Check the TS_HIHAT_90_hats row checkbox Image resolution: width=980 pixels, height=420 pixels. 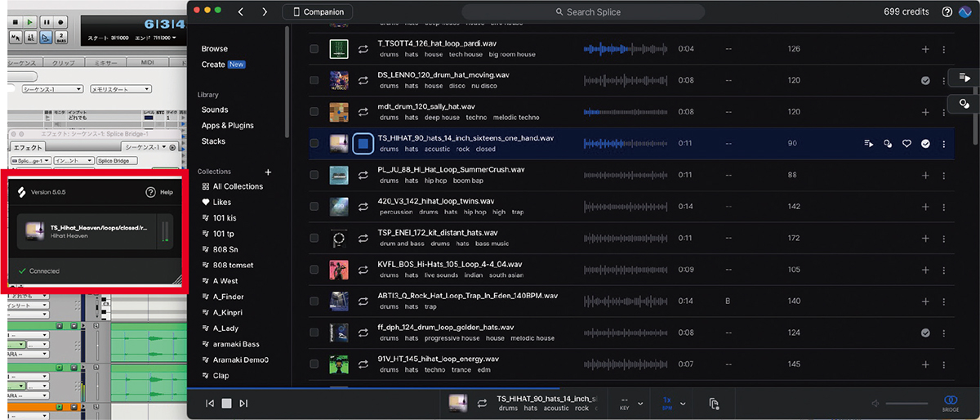(314, 144)
